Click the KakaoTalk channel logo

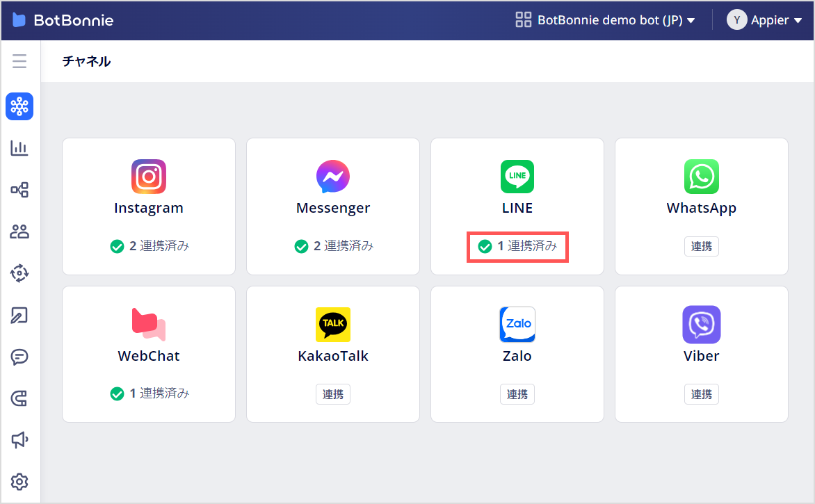333,324
